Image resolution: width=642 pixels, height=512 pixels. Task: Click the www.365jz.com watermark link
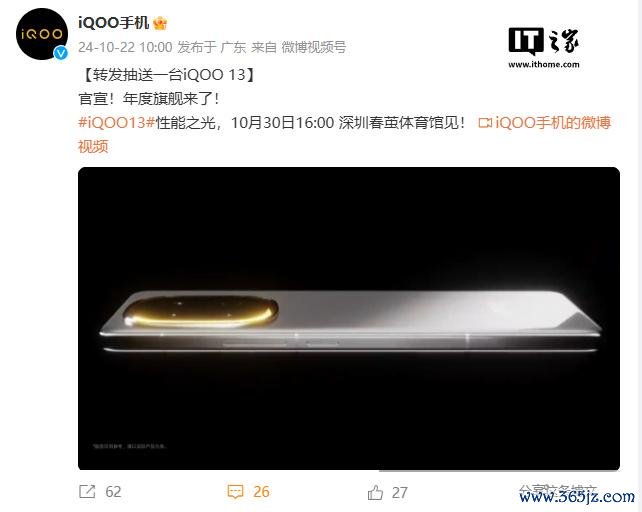point(577,497)
